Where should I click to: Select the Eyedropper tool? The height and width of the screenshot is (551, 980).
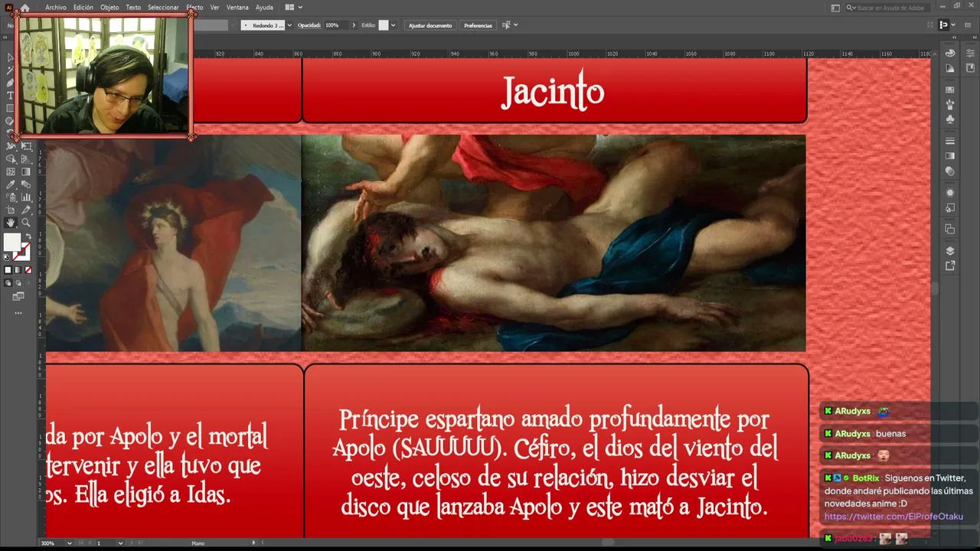11,184
